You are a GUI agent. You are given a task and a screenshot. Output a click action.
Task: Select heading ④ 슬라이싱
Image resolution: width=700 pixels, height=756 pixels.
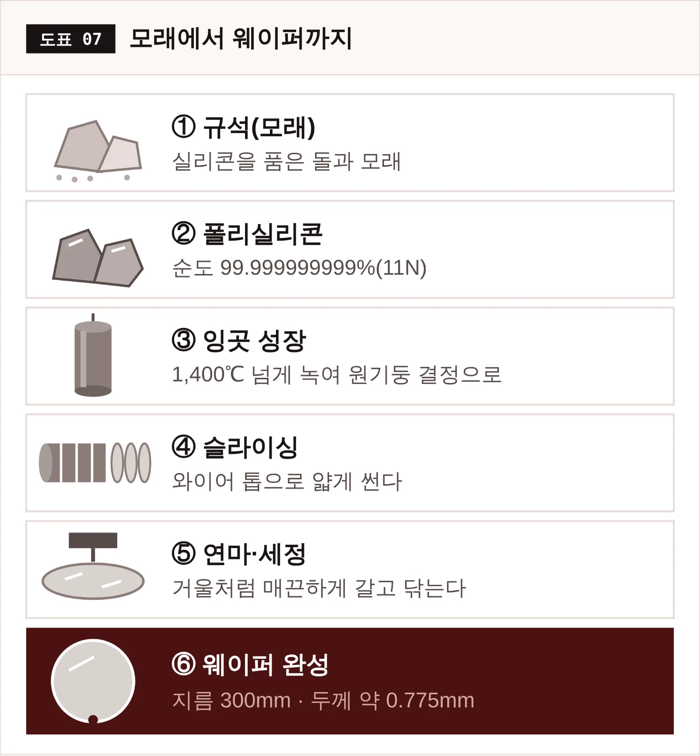pos(235,447)
